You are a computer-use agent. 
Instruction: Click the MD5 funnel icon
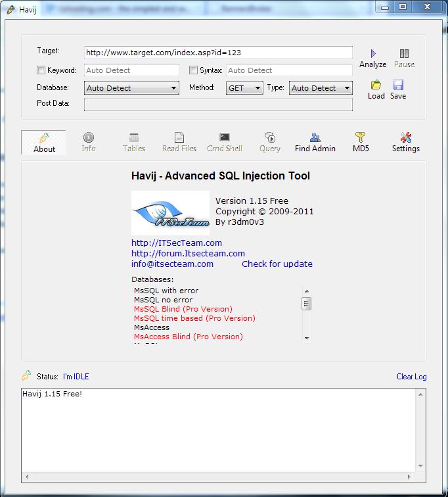coord(360,137)
